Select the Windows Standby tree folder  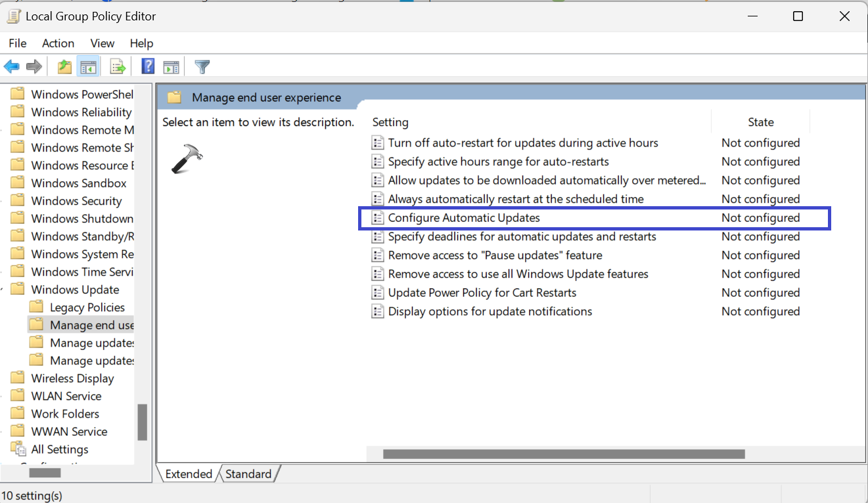tap(82, 236)
